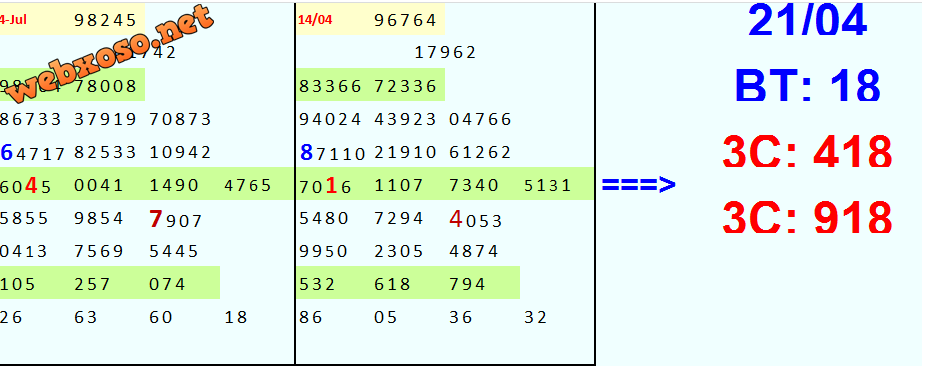Select cell 18 in left table
The height and width of the screenshot is (366, 926).
coord(236,318)
